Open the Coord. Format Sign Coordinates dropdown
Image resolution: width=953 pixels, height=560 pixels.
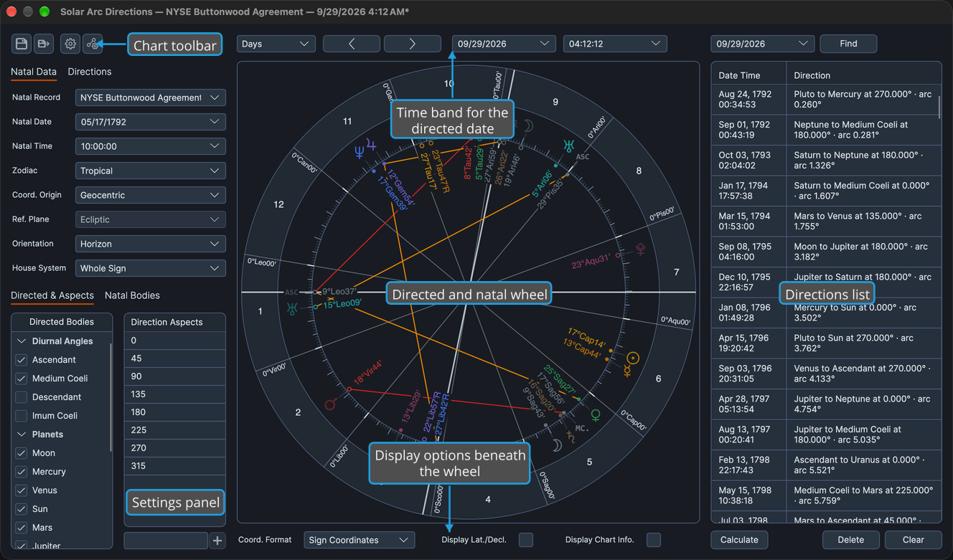point(360,540)
